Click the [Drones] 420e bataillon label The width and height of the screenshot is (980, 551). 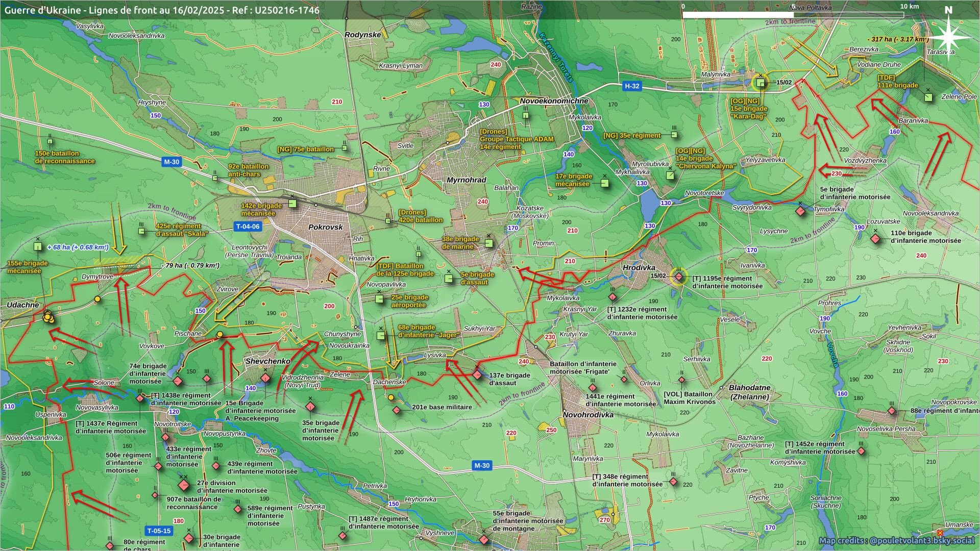(421, 216)
